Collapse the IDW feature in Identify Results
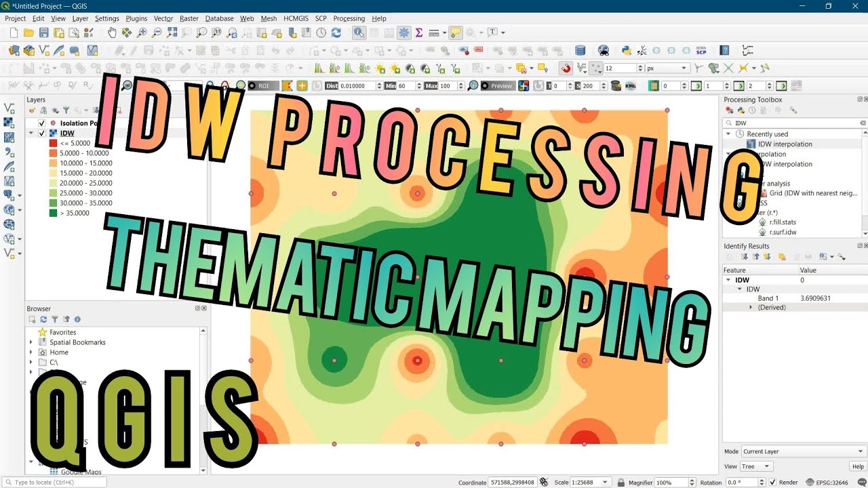Screen dimensions: 868x488 728,280
